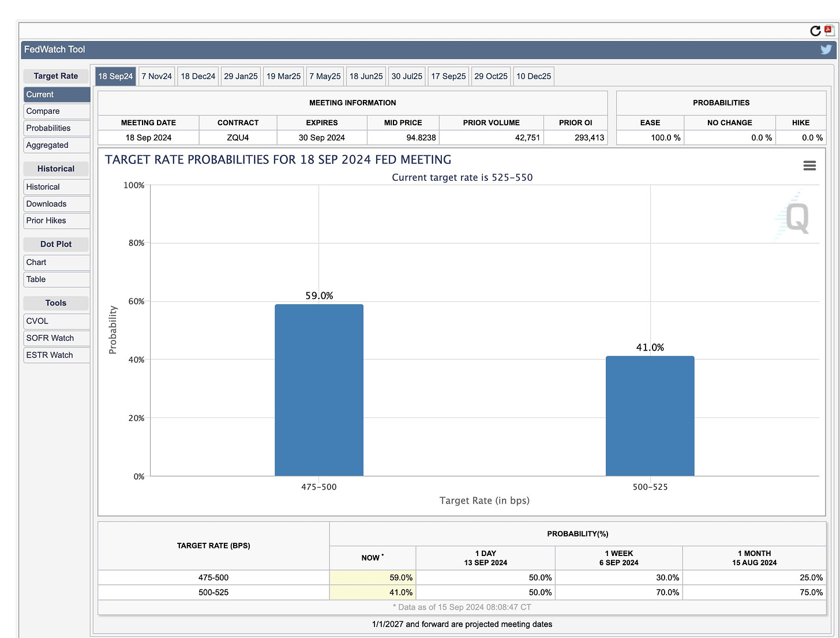Select the 18 Jun25 tab
Viewport: 840px width, 638px height.
(366, 76)
